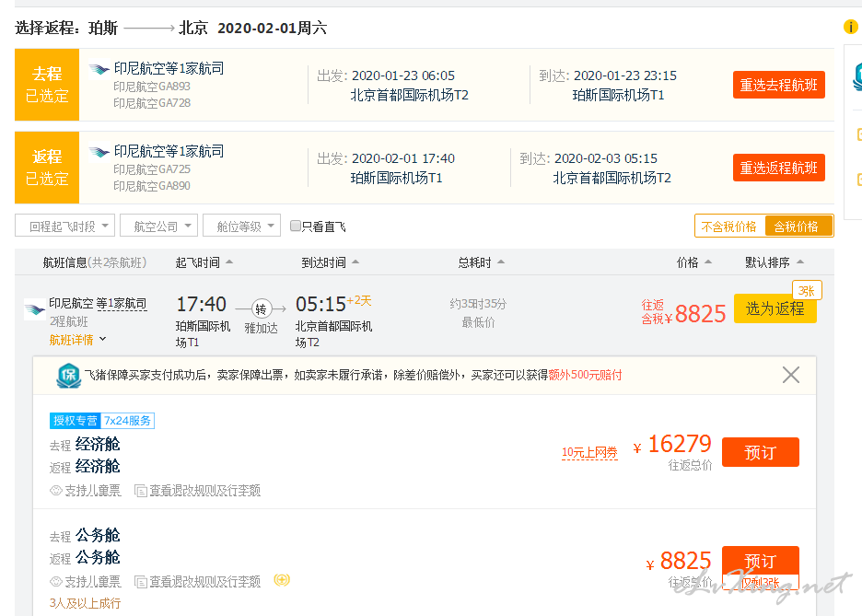Image resolution: width=862 pixels, height=616 pixels.
Task: Click the 2020-02-01周六 date in the heading
Action: click(272, 28)
